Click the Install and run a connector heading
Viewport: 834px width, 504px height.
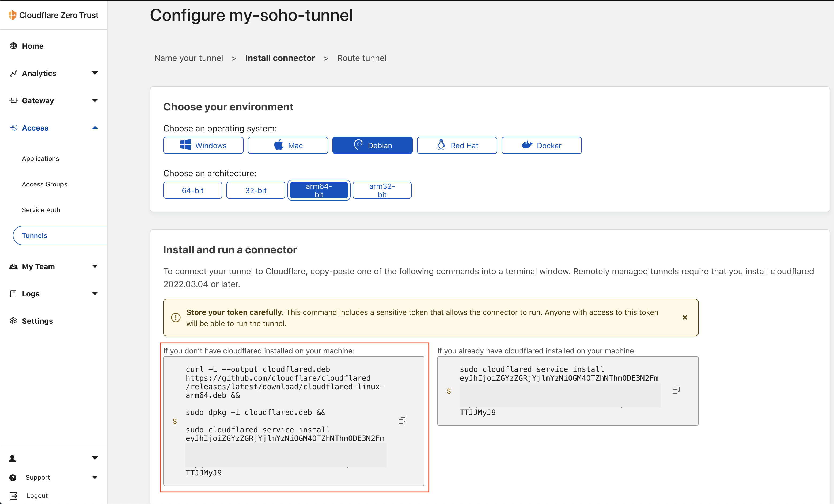(x=230, y=250)
